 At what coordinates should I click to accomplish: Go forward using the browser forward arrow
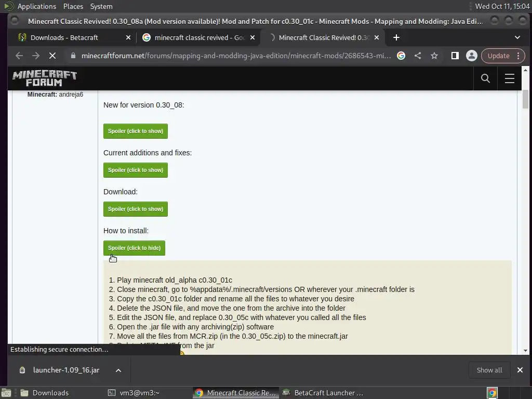tap(36, 56)
